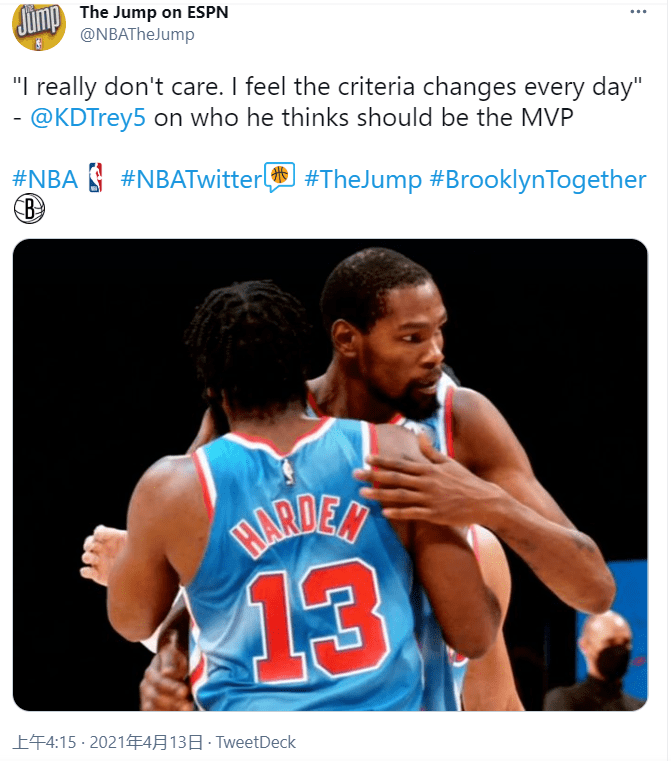Image resolution: width=671 pixels, height=761 pixels.
Task: Click the HARDEN name on the jersey
Action: 299,527
